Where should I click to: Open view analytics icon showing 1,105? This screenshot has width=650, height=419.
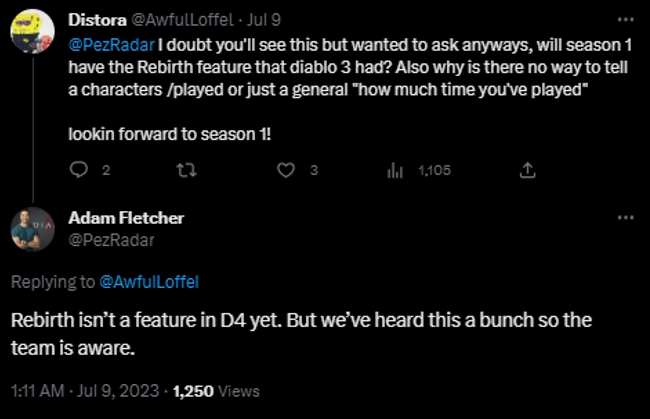(x=394, y=170)
